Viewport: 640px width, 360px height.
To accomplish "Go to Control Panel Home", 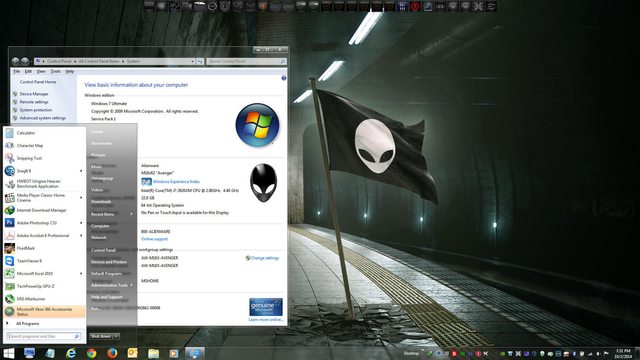I will click(x=38, y=82).
